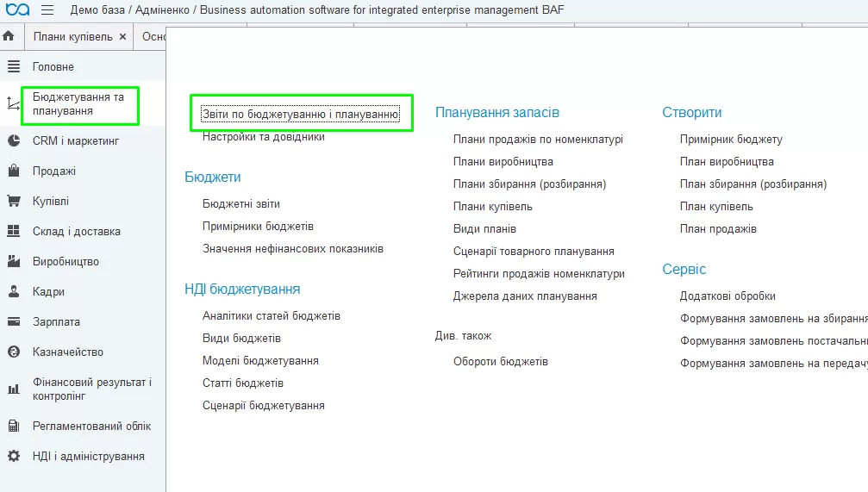Open Рейтинги продажів номенклатури link
The image size is (868, 492).
tap(539, 274)
